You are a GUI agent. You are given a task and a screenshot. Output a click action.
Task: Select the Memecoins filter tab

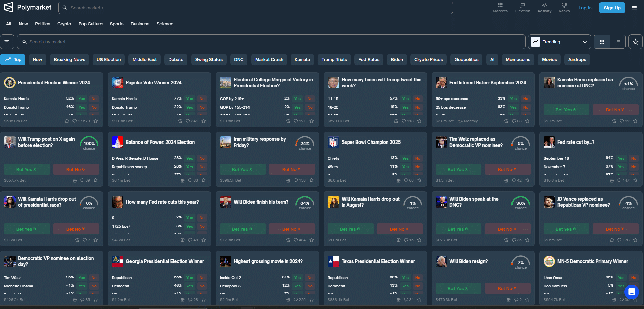(x=518, y=60)
